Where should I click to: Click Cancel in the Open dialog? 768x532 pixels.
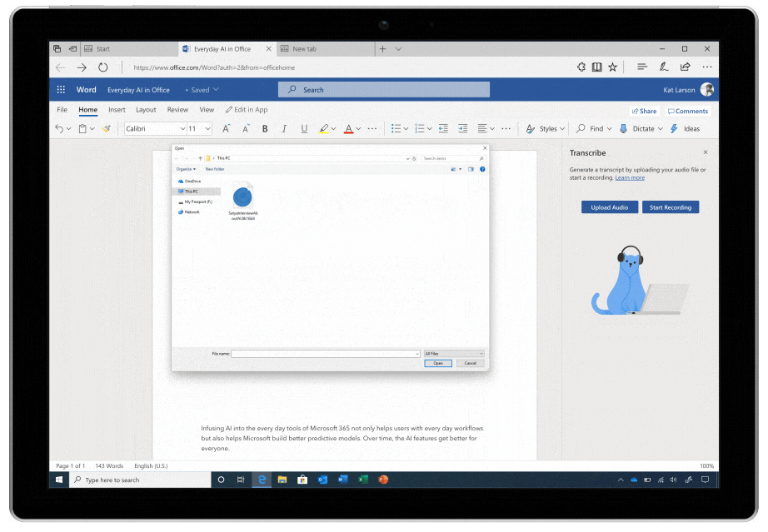pyautogui.click(x=470, y=363)
